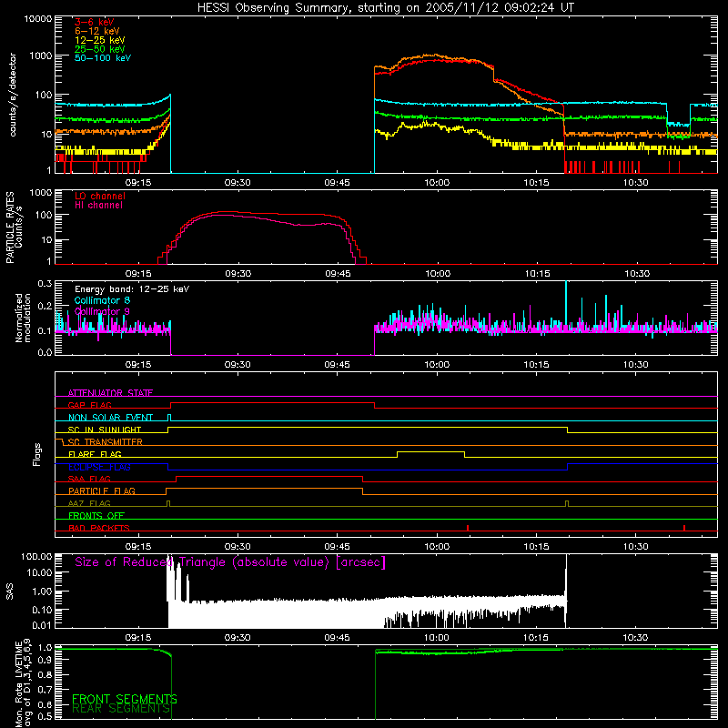Image resolution: width=728 pixels, height=728 pixels.
Task: Click the raised GAP FLAG segment
Action: 272,403
